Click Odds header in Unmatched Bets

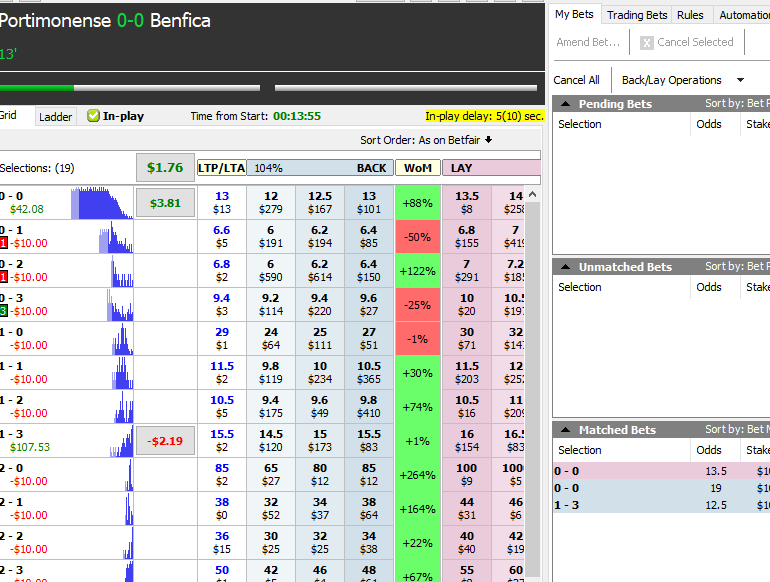709,287
